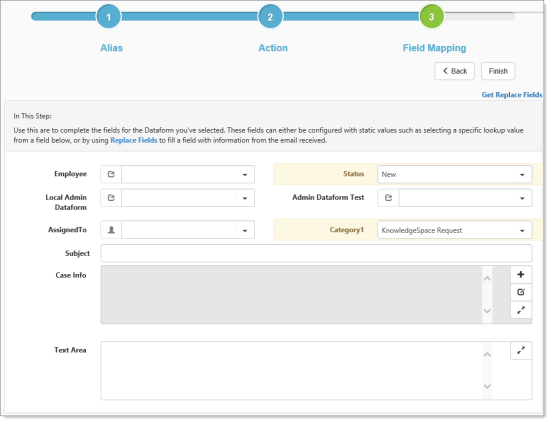Viewport: 550px width, 422px height.
Task: Add a Case Info entry with plus icon
Action: pyautogui.click(x=521, y=275)
